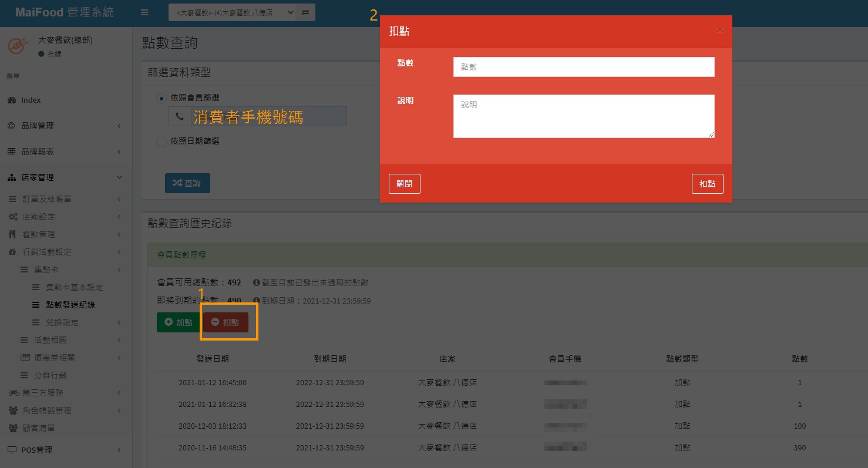Open Index dashboard in sidebar

pyautogui.click(x=31, y=100)
